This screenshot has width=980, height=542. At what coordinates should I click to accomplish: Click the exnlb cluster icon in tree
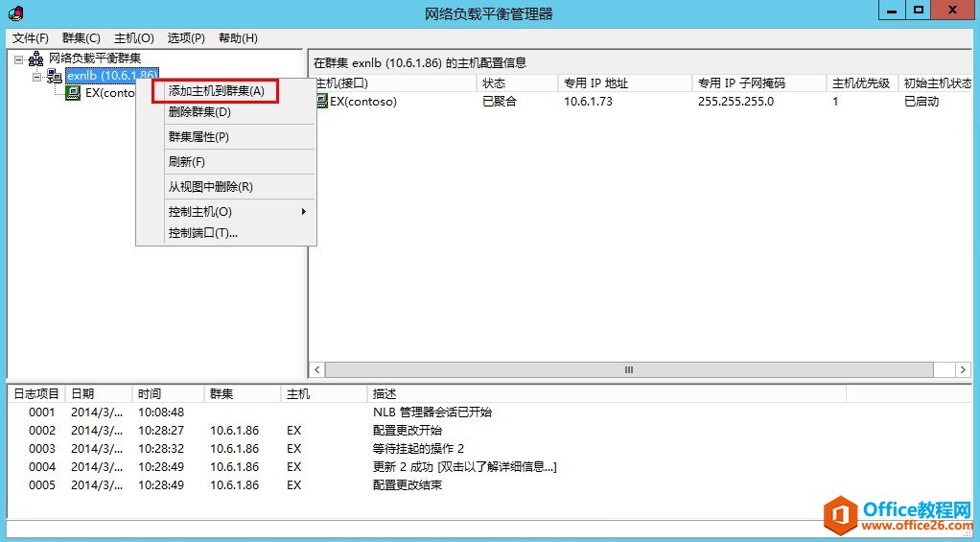55,77
